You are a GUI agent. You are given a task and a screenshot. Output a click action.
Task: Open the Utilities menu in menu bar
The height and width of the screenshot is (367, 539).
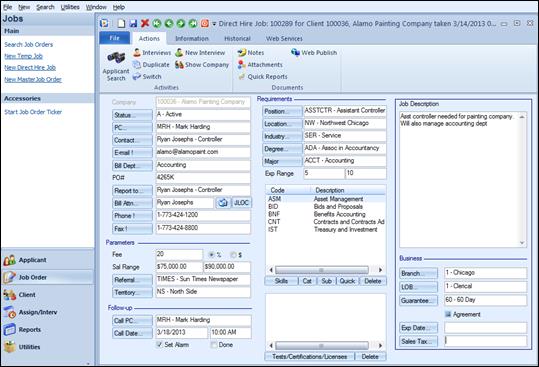click(x=70, y=7)
